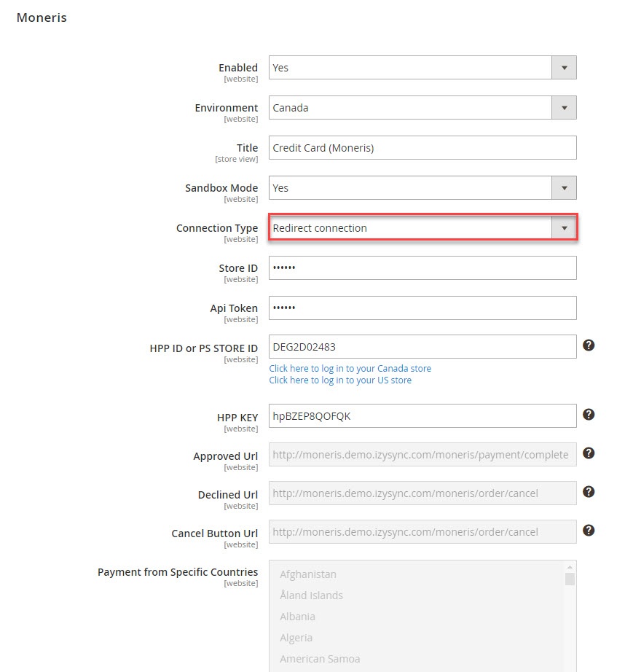Click help icon beside HPP ID field

(589, 345)
